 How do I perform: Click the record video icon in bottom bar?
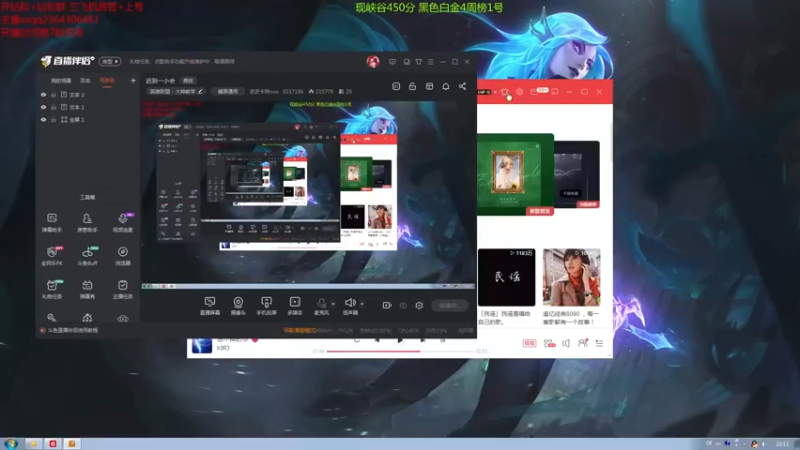(x=387, y=305)
